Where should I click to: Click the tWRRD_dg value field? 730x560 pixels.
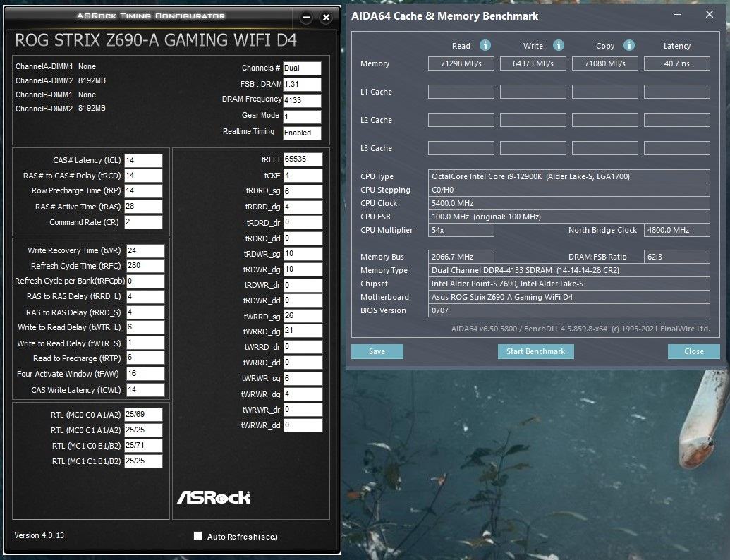pos(303,331)
